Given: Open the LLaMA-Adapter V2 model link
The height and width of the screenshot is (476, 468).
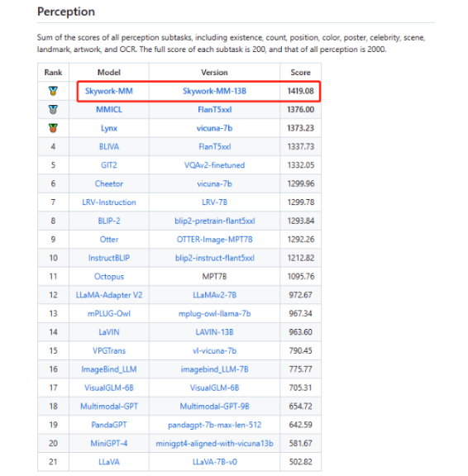Looking at the screenshot, I should click(109, 295).
